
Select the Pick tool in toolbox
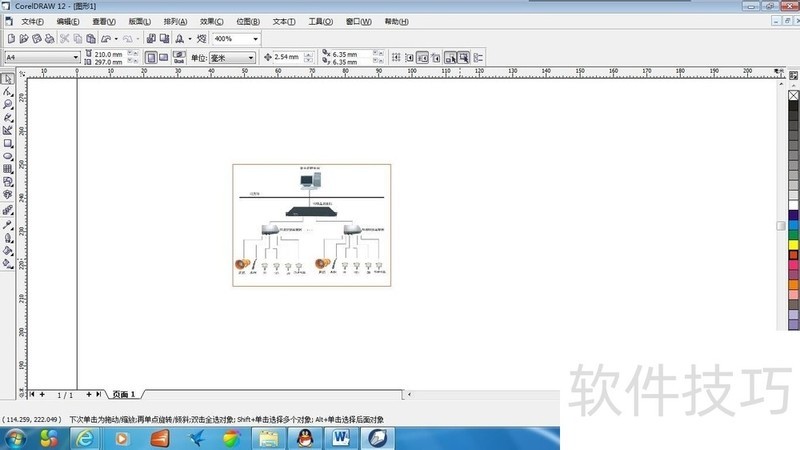(8, 78)
